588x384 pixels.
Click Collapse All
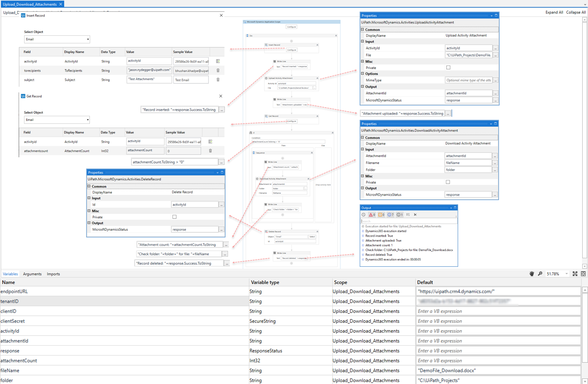click(576, 12)
